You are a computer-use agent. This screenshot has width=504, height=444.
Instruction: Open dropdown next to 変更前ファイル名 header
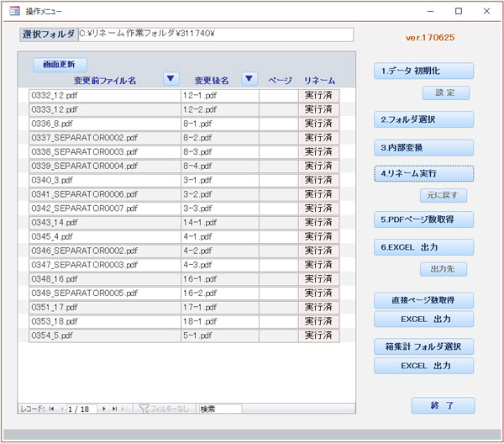coord(171,79)
